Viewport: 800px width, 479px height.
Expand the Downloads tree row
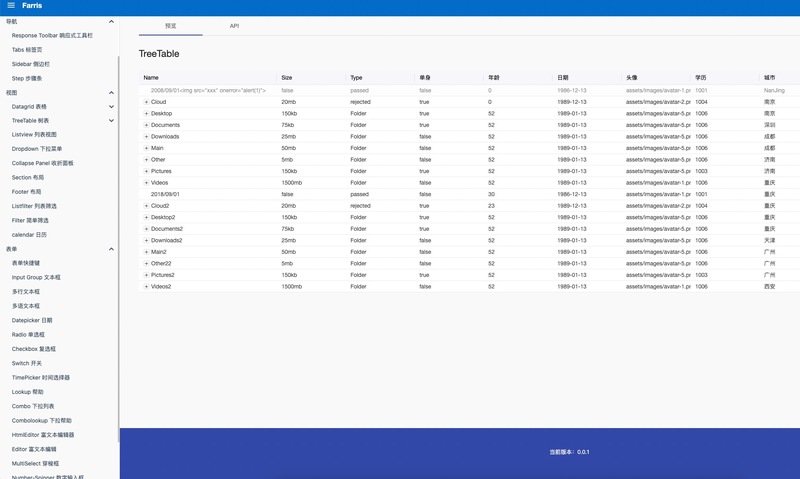pyautogui.click(x=146, y=137)
